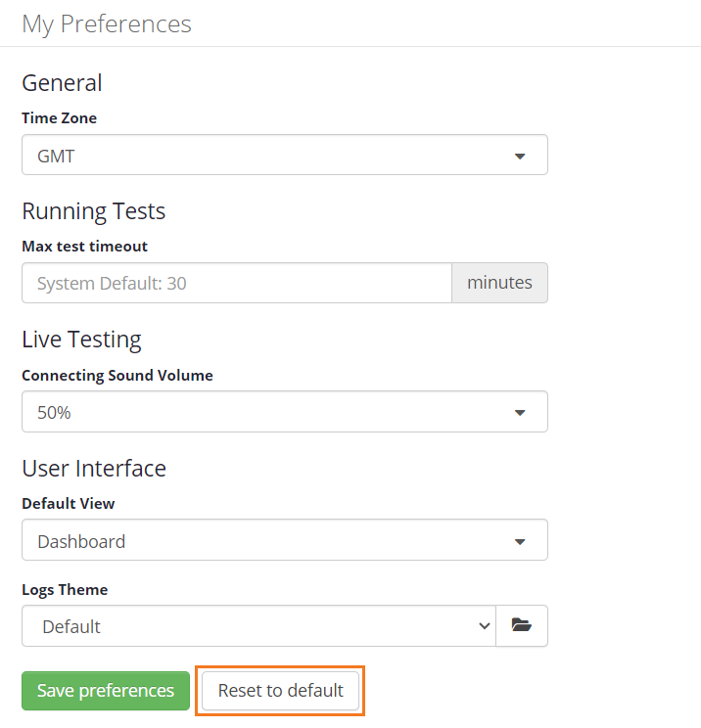
Task: Click the folder-open icon beside Logs Theme
Action: (x=521, y=626)
